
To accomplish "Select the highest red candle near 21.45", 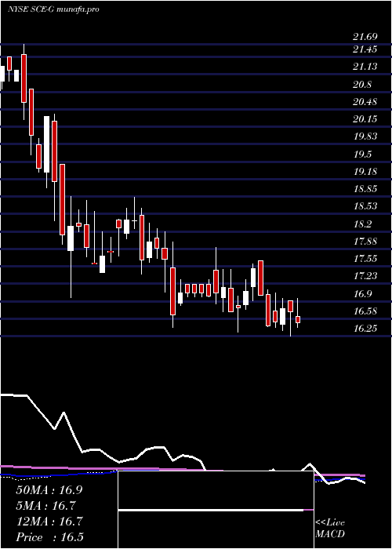I will point(24,78).
